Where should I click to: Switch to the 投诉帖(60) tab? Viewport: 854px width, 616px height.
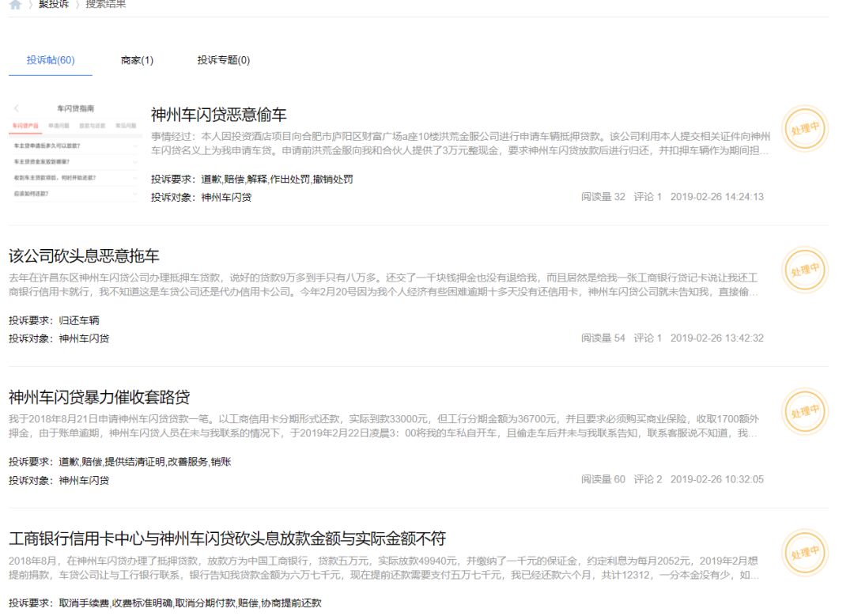click(x=51, y=60)
